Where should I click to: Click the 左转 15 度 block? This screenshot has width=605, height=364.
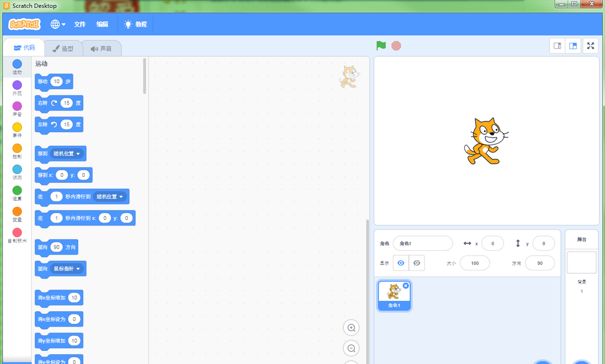pyautogui.click(x=59, y=125)
